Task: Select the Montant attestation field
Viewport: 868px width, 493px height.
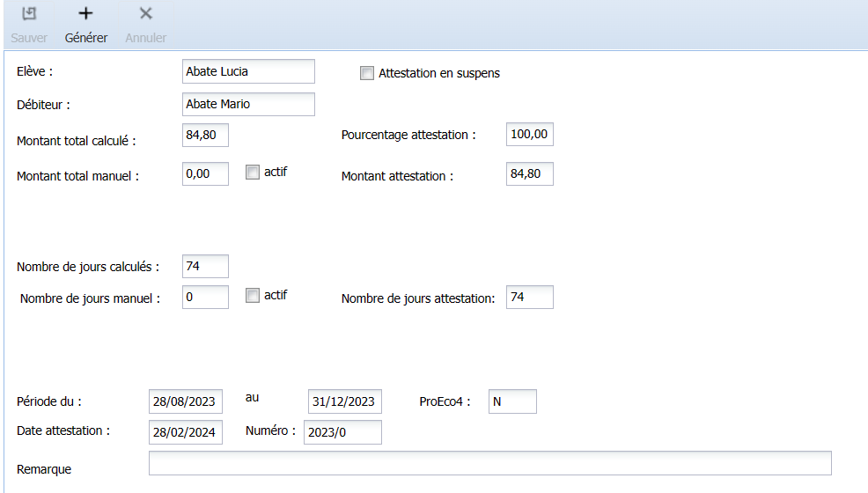Action: tap(530, 174)
